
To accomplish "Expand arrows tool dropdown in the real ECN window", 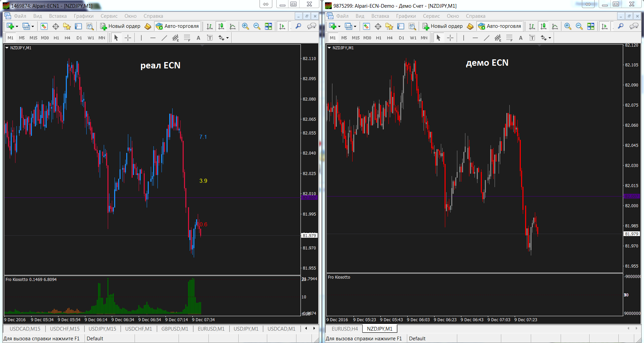I will coord(228,38).
